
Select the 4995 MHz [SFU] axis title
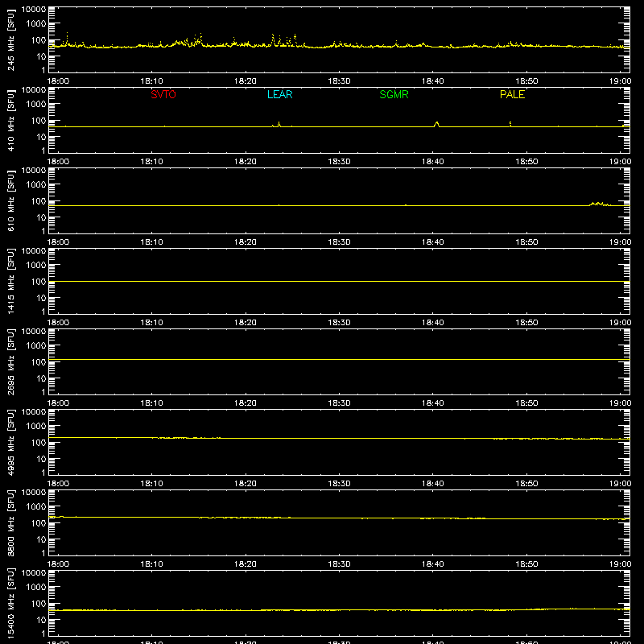(11, 442)
